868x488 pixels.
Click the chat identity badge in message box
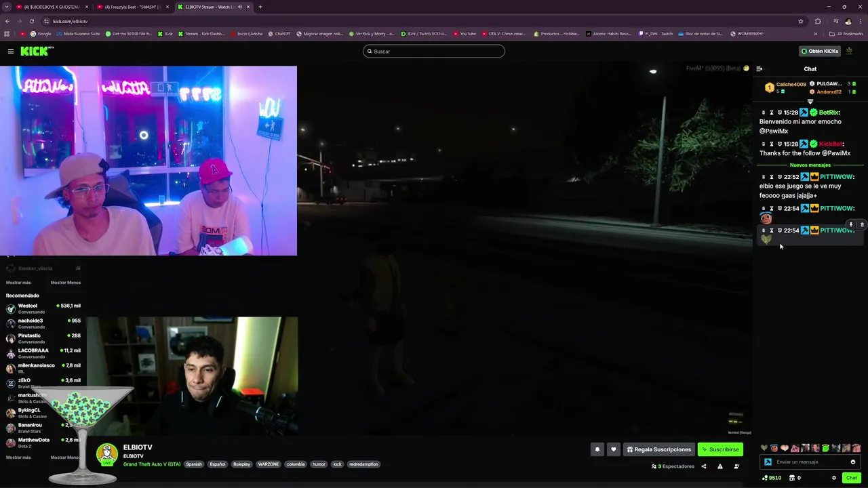pos(768,462)
